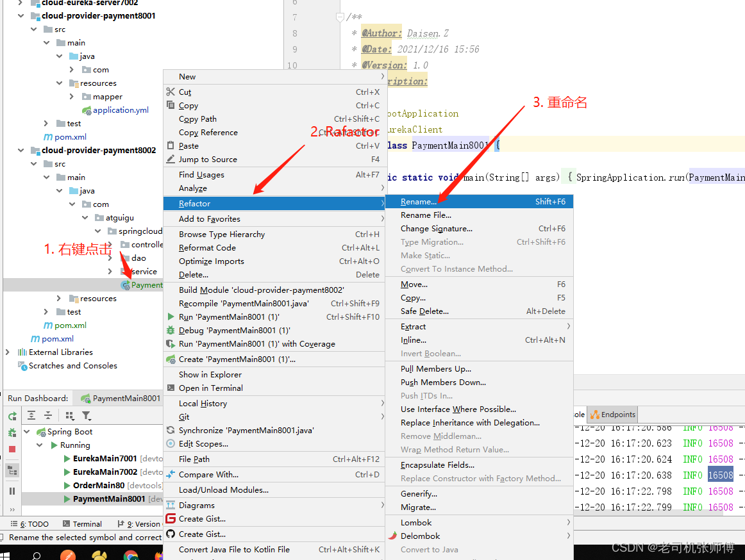Viewport: 745px width, 560px height.
Task: Select the Refactor context menu entry
Action: pyautogui.click(x=274, y=203)
